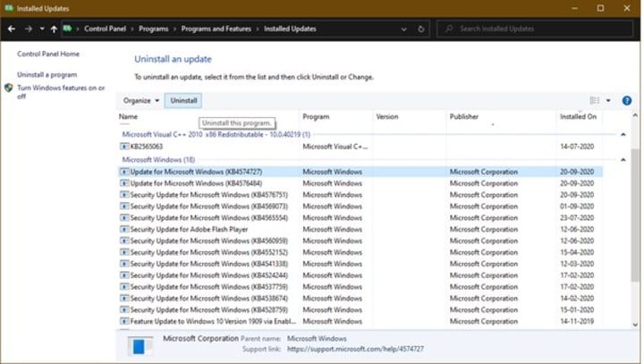Click the icon next to KB2565063

coord(124,147)
